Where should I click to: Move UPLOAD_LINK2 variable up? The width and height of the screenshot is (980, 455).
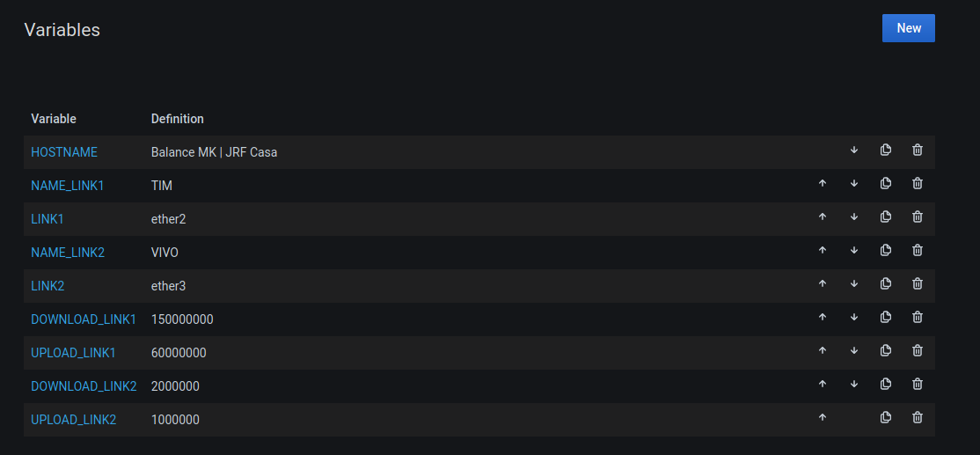(823, 418)
